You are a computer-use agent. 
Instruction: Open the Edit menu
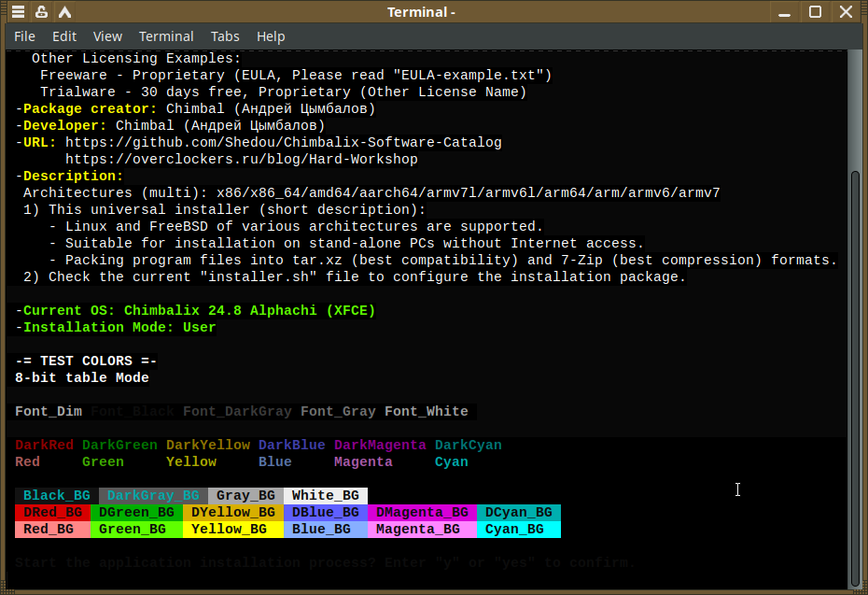click(x=64, y=36)
